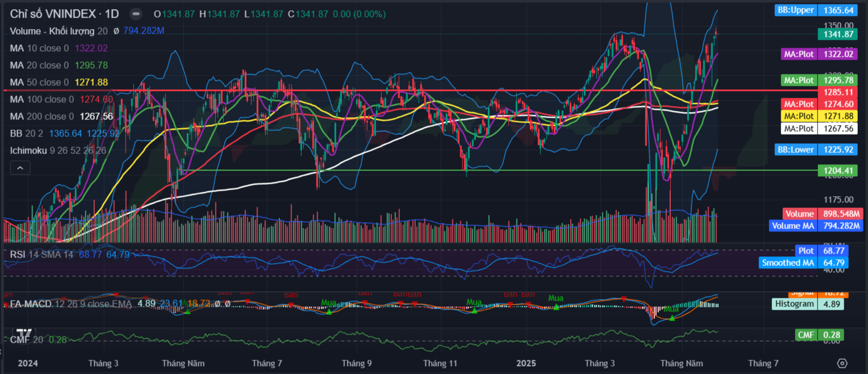Image resolution: width=868 pixels, height=374 pixels.
Task: Select the MA 200 close indicator legend
Action: point(43,117)
